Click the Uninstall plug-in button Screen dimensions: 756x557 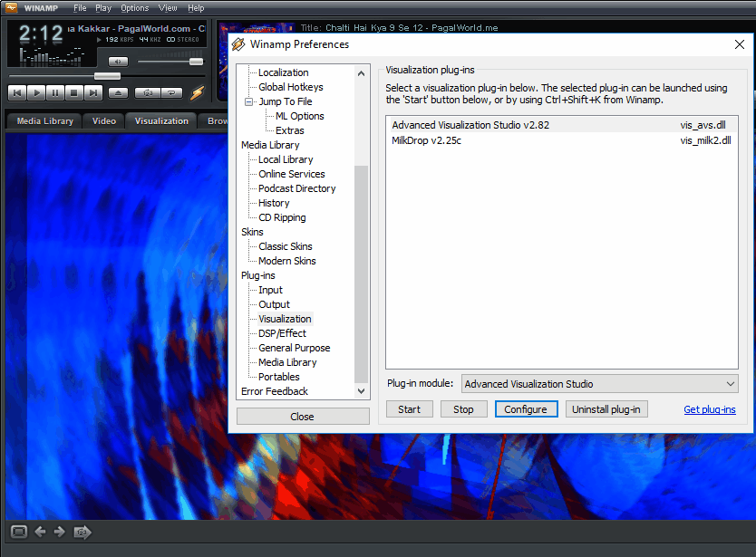[x=606, y=409]
